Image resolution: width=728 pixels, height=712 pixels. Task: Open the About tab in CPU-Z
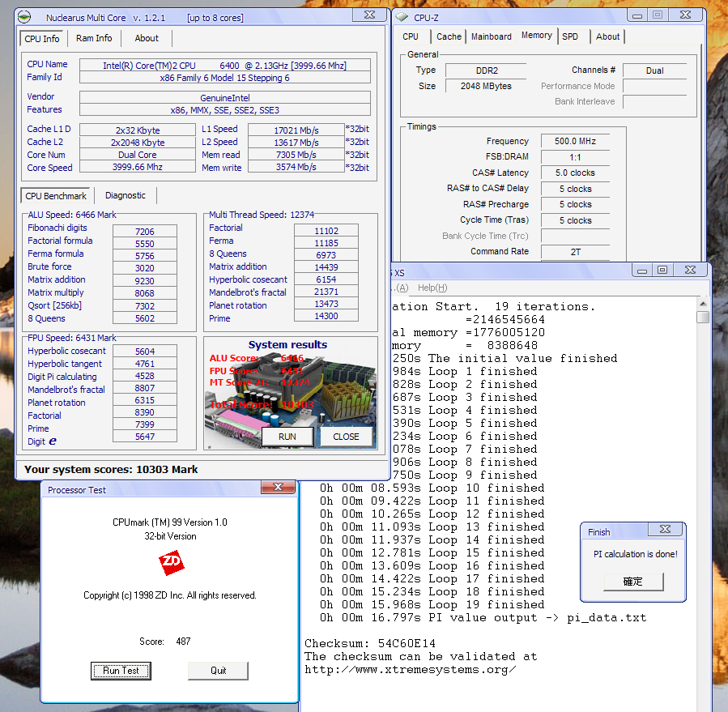608,36
